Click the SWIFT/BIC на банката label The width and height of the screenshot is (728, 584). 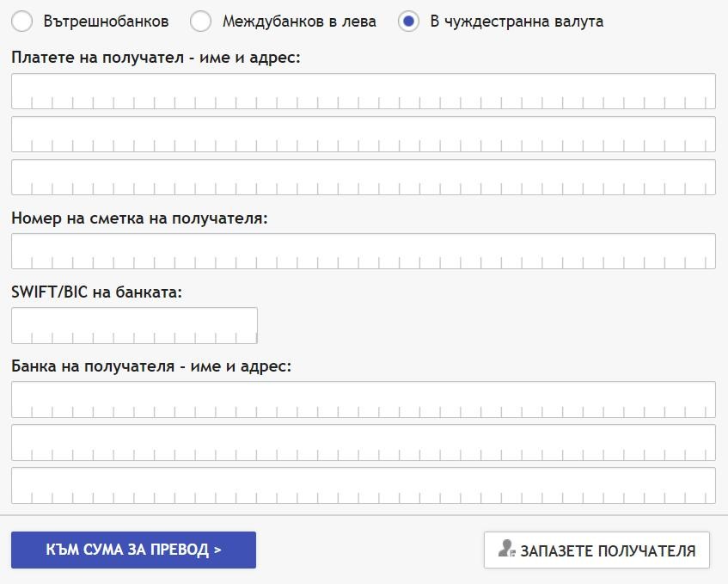point(96,292)
